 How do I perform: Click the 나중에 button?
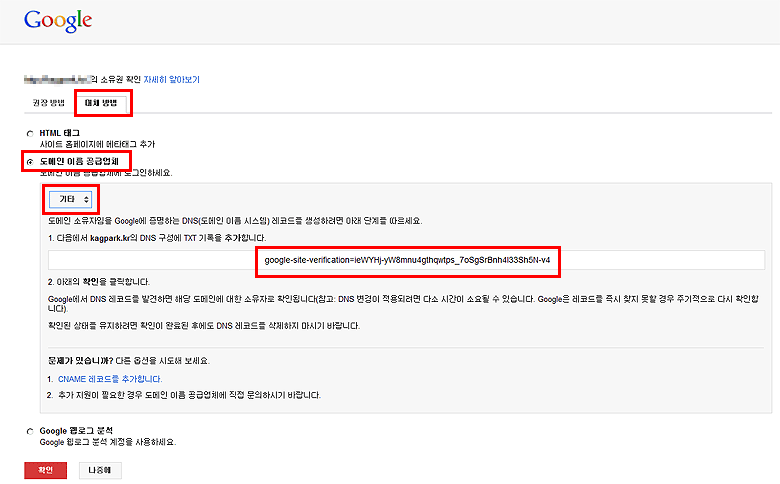point(100,470)
